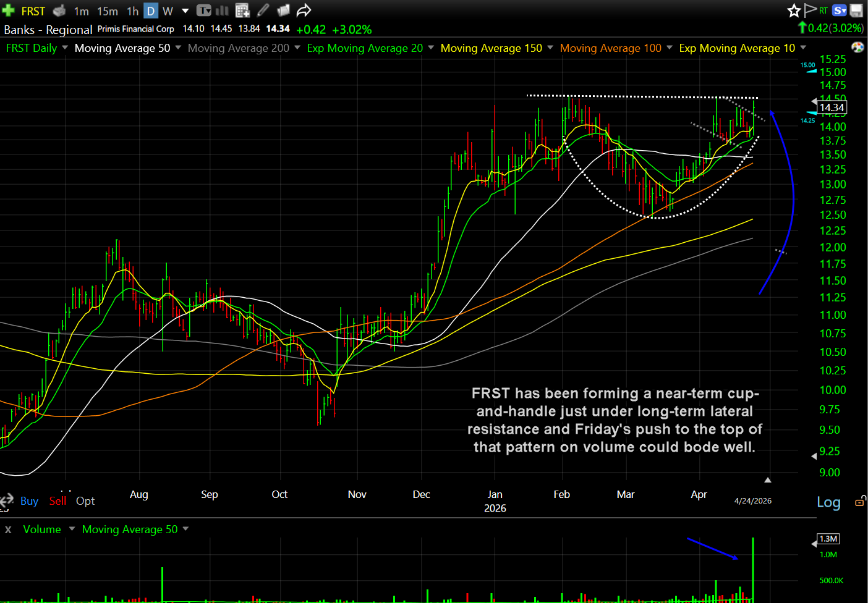Click the red Sell button
This screenshot has height=603, width=868.
pyautogui.click(x=57, y=501)
